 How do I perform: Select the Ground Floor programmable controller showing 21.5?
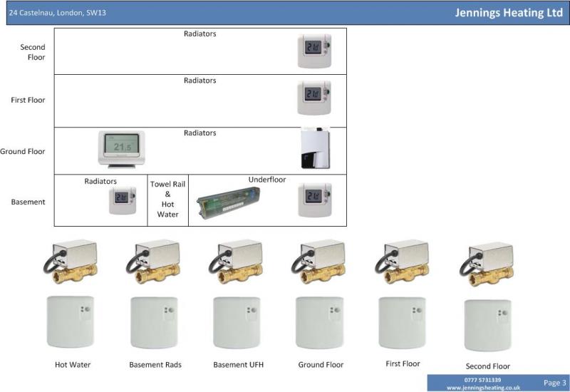(x=121, y=148)
